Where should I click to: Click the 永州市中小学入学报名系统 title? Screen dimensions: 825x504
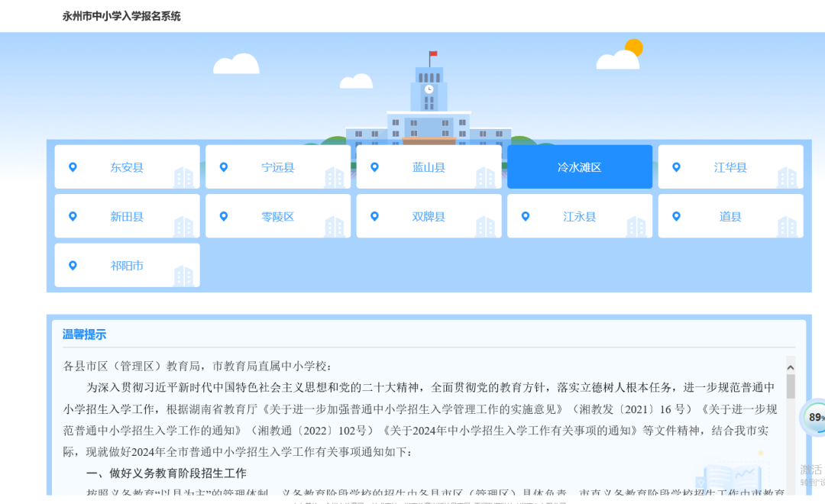(119, 15)
